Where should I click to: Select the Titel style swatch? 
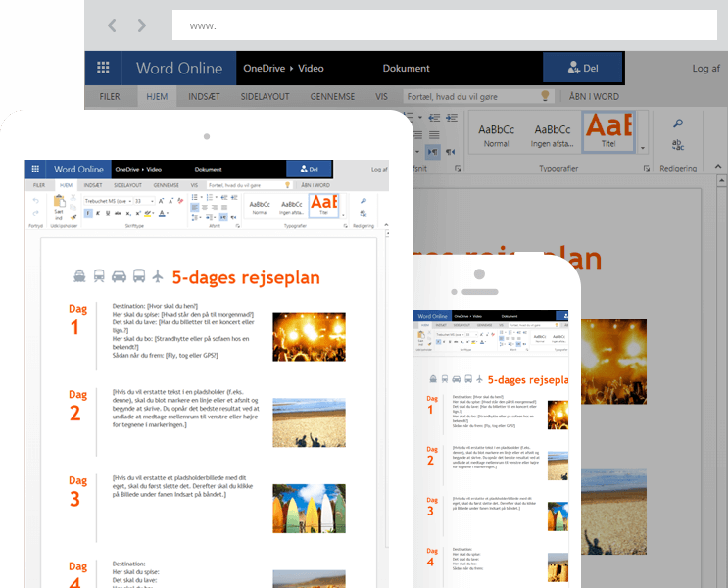[x=607, y=132]
